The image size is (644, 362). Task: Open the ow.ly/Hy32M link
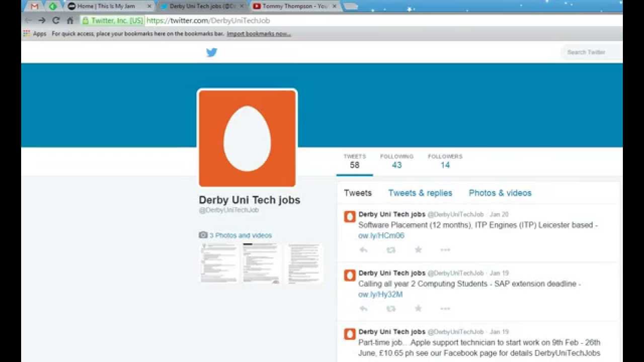tap(380, 295)
